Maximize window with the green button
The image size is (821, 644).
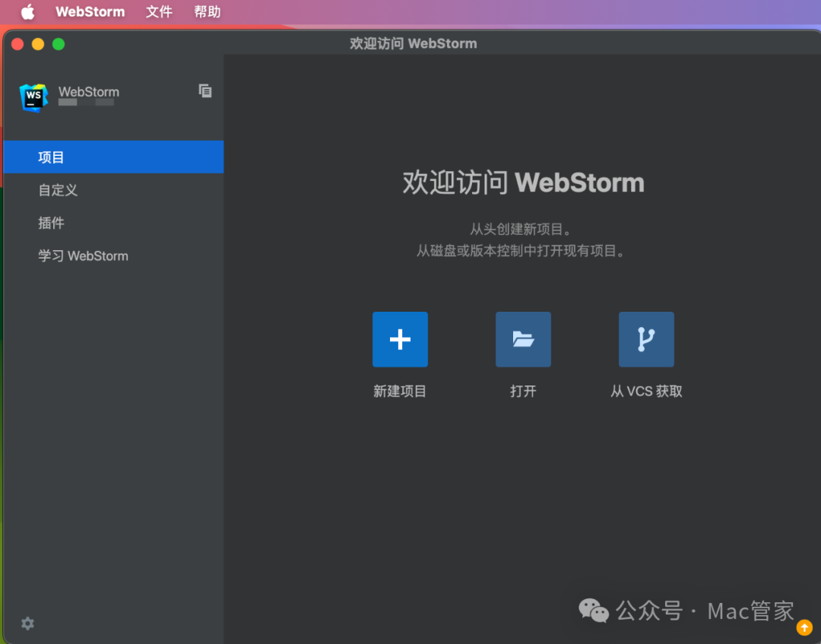click(59, 44)
